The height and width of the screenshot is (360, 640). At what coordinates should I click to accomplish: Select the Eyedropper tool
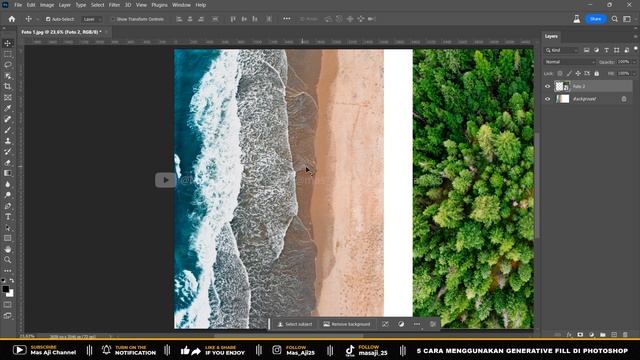pyautogui.click(x=8, y=109)
